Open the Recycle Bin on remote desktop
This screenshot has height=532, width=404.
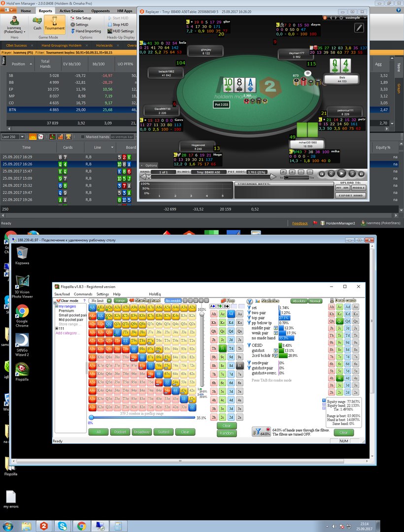(22, 256)
